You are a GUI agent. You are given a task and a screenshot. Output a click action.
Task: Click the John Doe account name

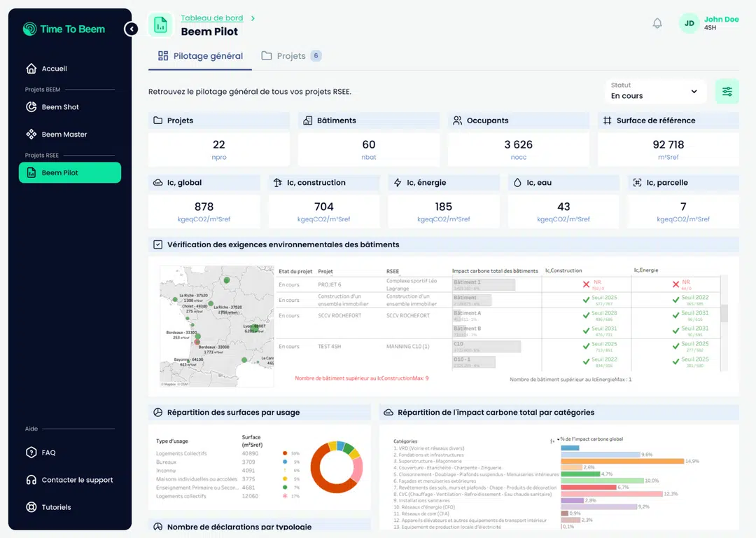(x=721, y=20)
